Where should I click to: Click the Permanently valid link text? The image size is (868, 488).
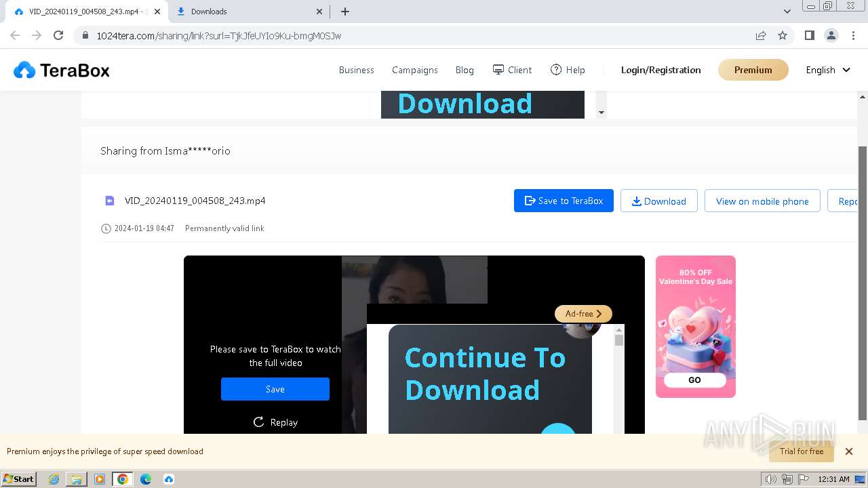224,228
